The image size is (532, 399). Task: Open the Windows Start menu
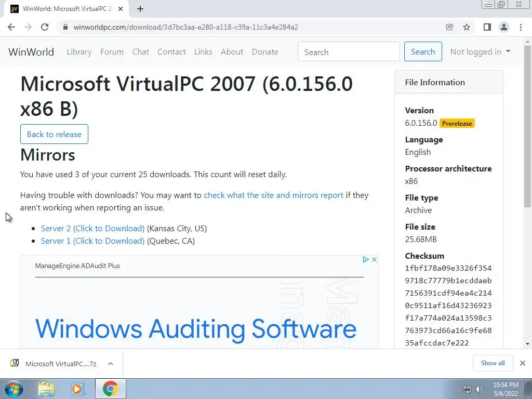(14, 389)
